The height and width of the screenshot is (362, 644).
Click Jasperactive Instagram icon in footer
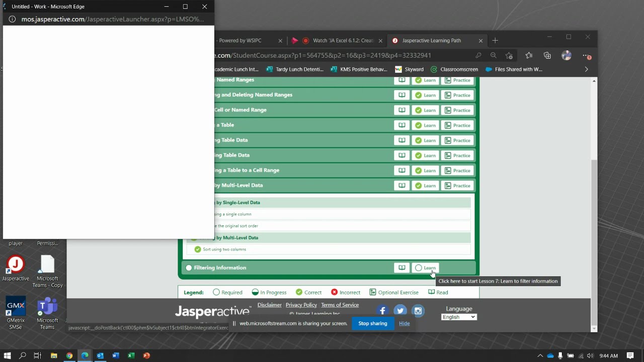tap(418, 311)
